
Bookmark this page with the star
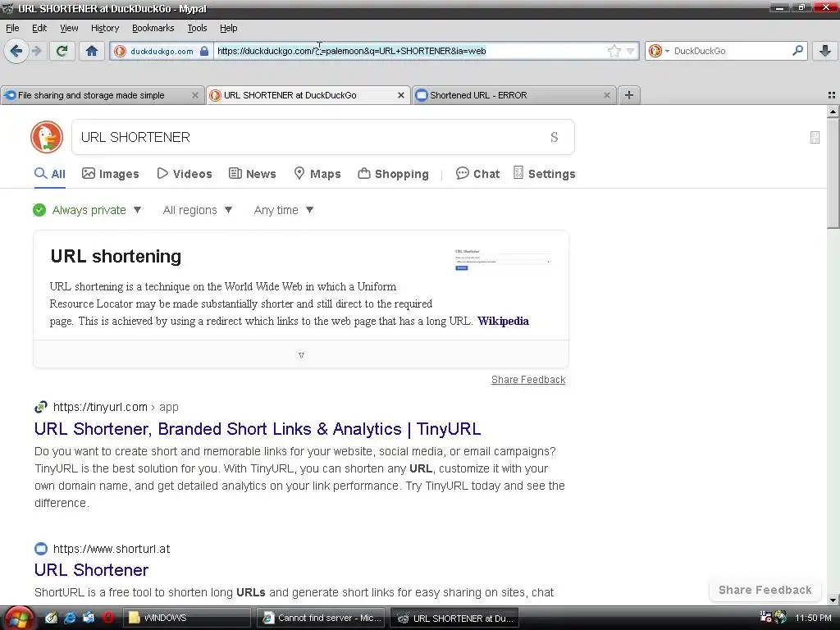(614, 51)
